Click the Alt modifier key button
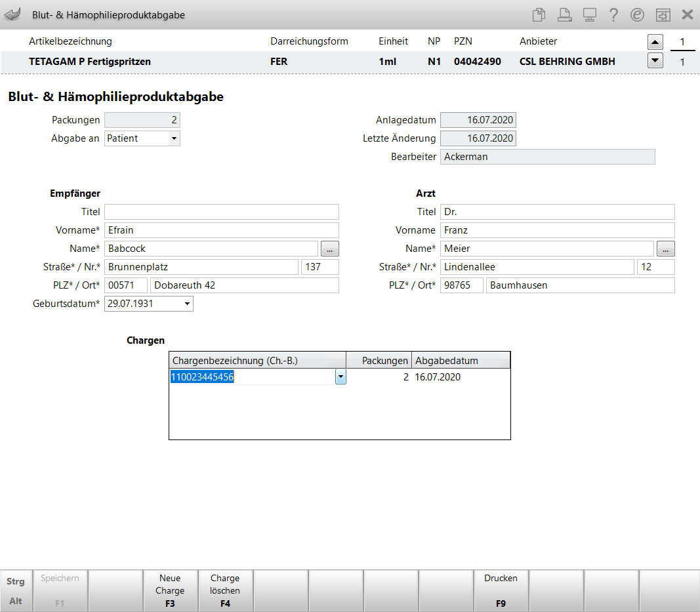This screenshot has width=700, height=612. pyautogui.click(x=16, y=601)
